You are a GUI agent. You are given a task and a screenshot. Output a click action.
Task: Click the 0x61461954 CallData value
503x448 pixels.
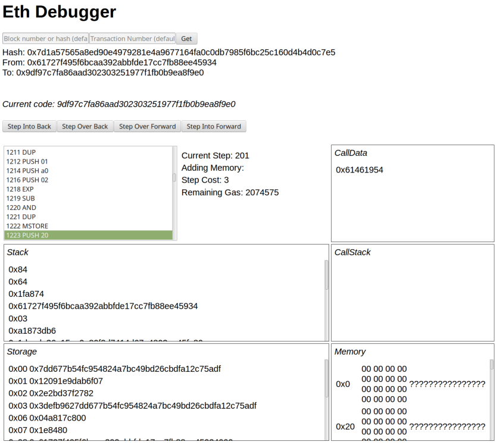(360, 170)
